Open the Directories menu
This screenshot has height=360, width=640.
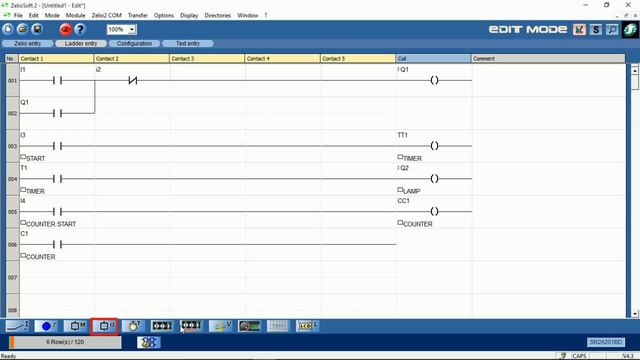tap(218, 16)
